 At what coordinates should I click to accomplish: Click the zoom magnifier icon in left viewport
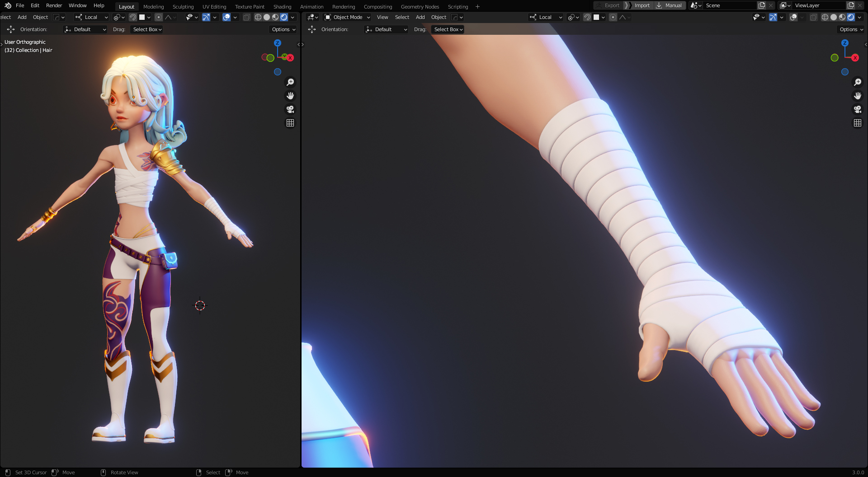click(x=290, y=82)
